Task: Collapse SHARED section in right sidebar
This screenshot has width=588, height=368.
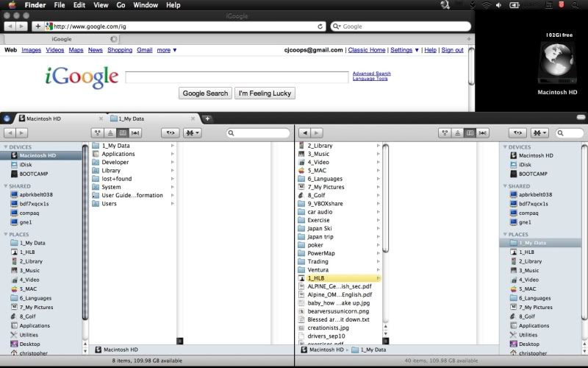Action: click(505, 186)
